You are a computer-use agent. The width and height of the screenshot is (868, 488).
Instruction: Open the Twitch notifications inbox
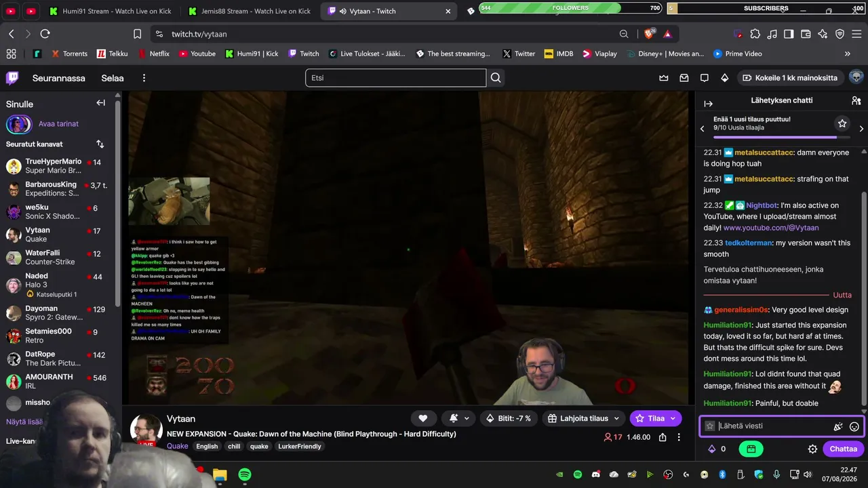684,78
